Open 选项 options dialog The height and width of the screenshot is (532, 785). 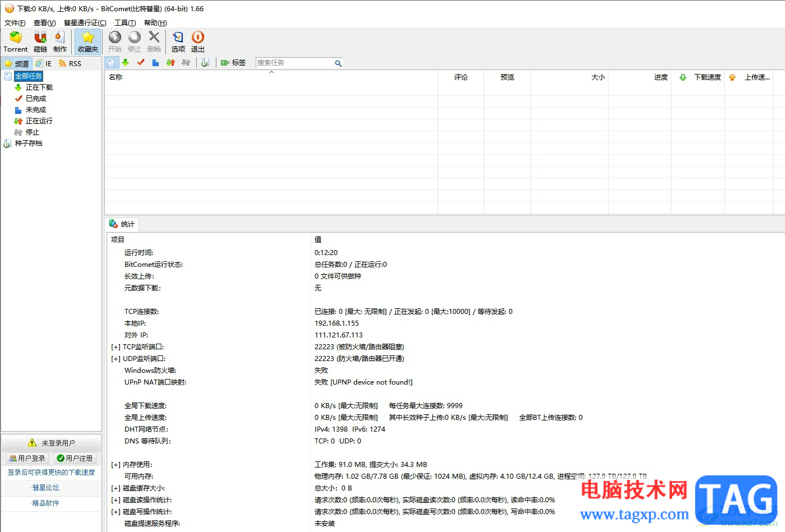(178, 42)
